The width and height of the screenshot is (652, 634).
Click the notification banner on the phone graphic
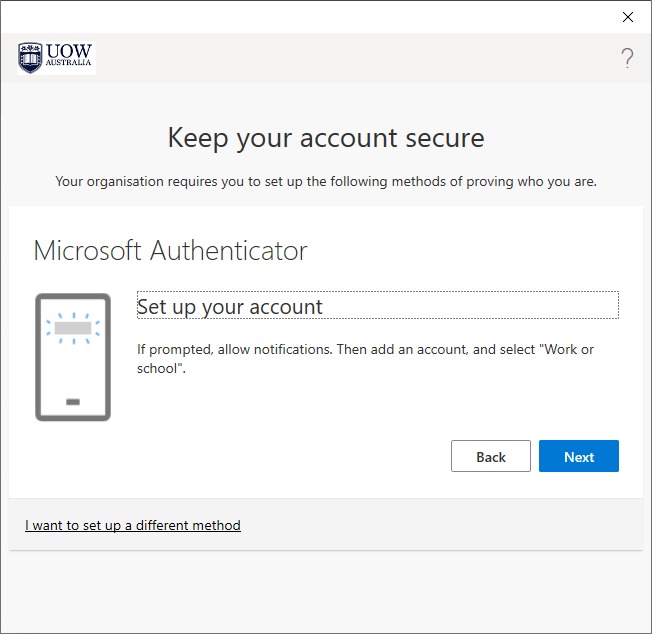point(72,327)
